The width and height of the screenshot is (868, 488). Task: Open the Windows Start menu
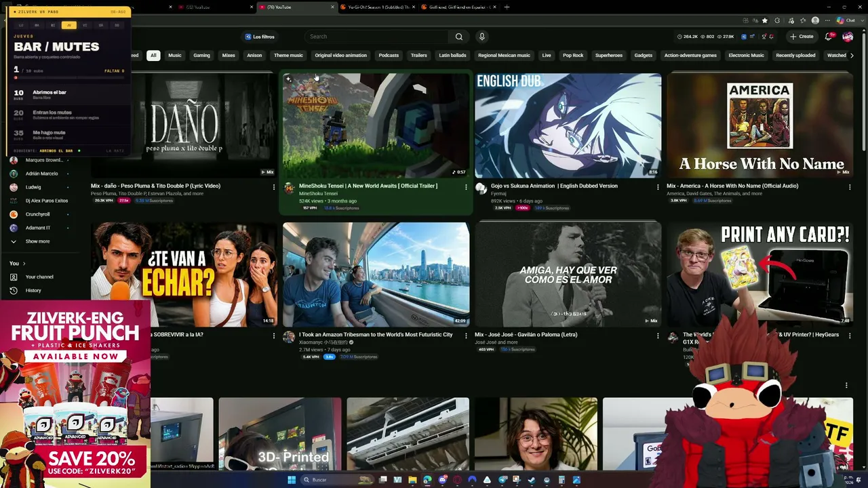pyautogui.click(x=292, y=480)
